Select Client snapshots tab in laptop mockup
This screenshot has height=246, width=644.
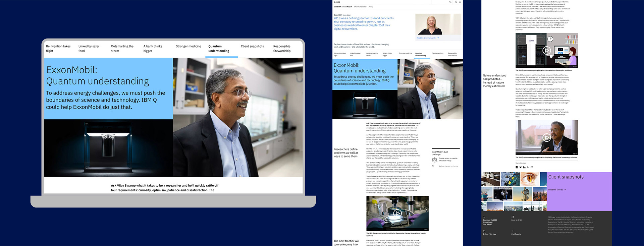tap(252, 46)
